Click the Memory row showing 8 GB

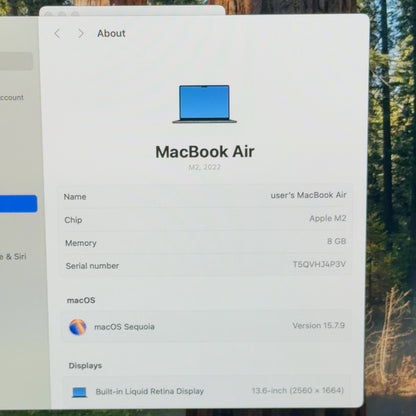tap(206, 242)
